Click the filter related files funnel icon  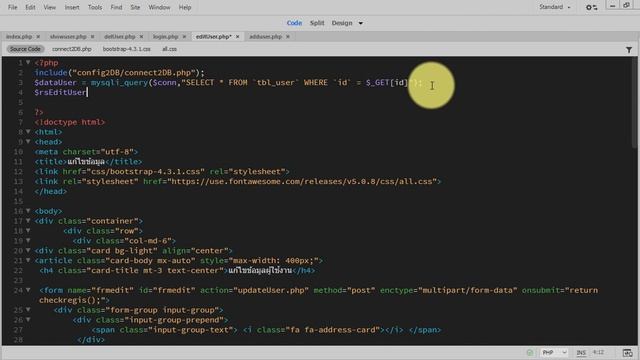629,49
